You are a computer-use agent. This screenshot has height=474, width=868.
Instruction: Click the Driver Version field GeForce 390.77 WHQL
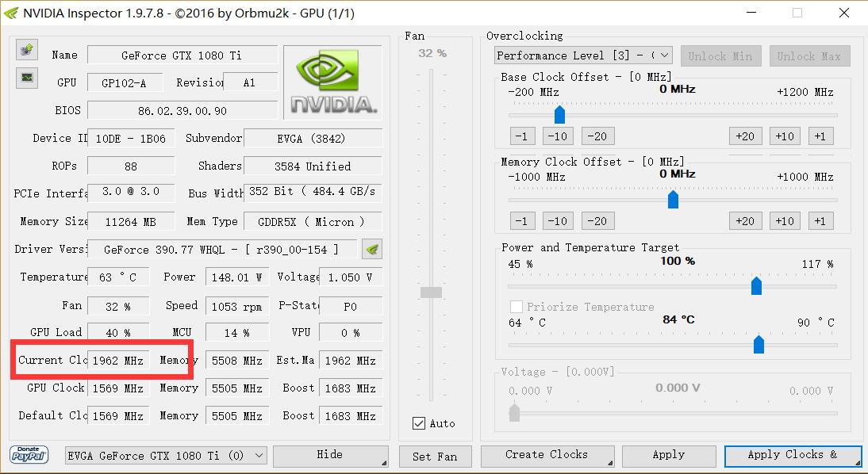(x=222, y=250)
